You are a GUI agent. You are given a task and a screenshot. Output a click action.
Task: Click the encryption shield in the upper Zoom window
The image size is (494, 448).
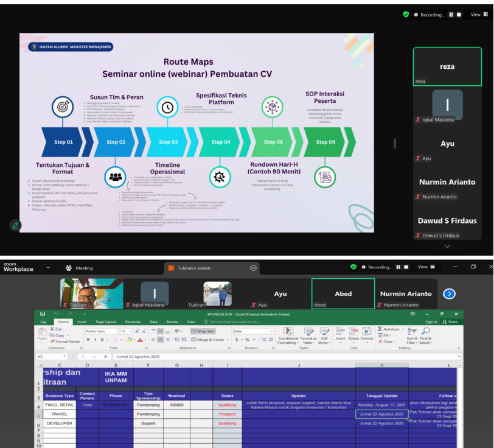click(x=406, y=14)
